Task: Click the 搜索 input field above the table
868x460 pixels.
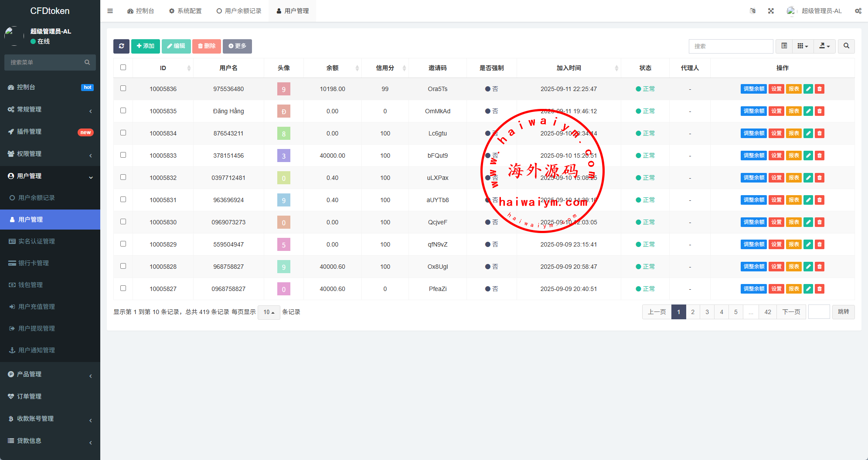Action: coord(731,46)
